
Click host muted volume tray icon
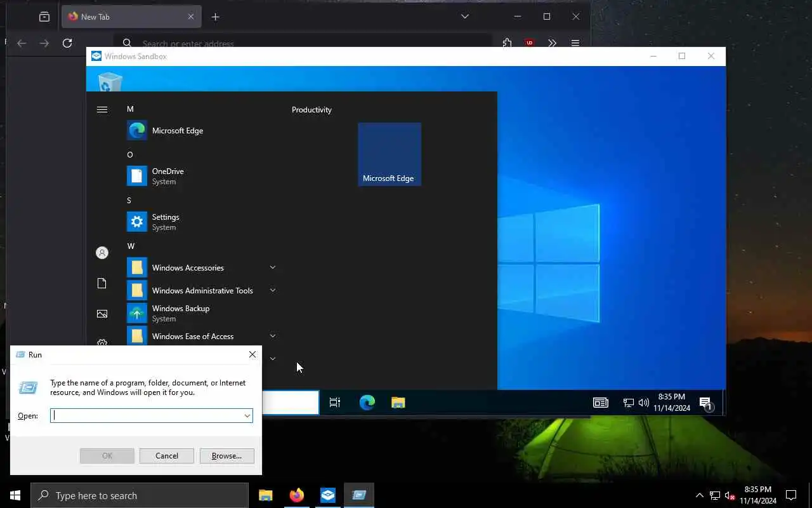(x=730, y=495)
